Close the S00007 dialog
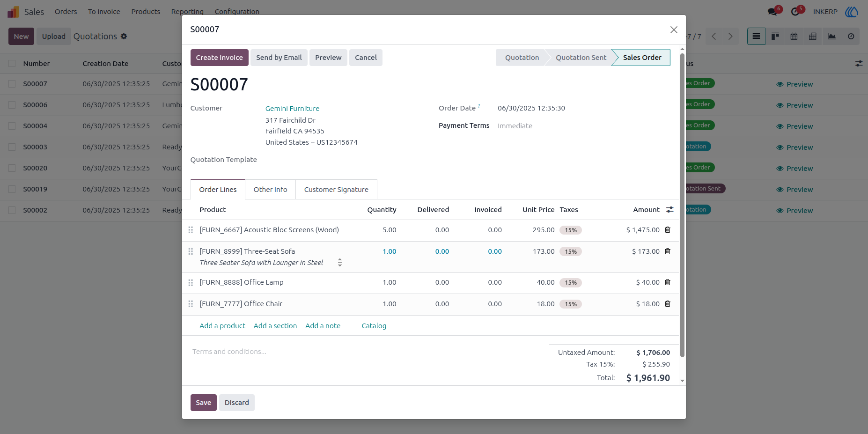Screen dimensions: 868x434 [674, 30]
